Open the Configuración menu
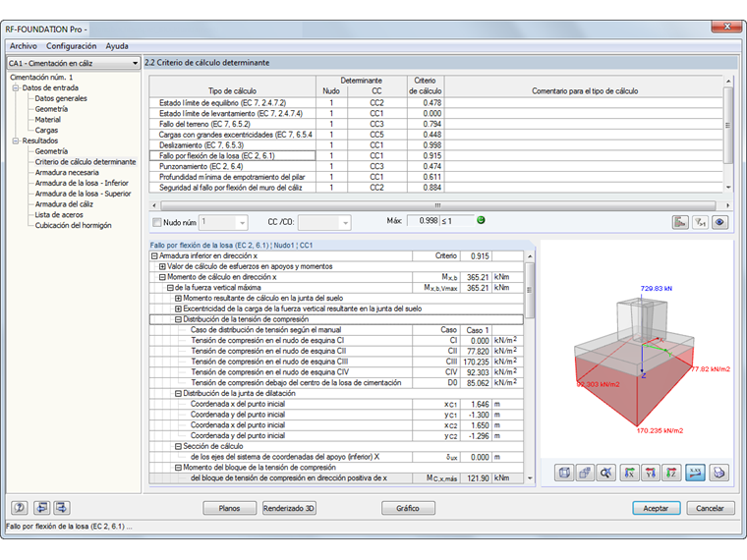Screen dimensions: 747x560 (72, 46)
